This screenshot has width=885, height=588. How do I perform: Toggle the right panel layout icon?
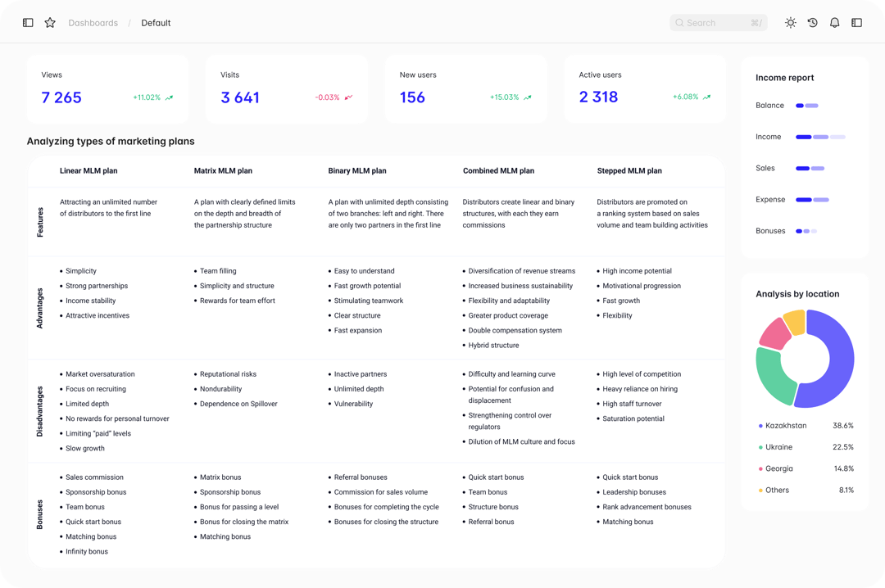(856, 22)
